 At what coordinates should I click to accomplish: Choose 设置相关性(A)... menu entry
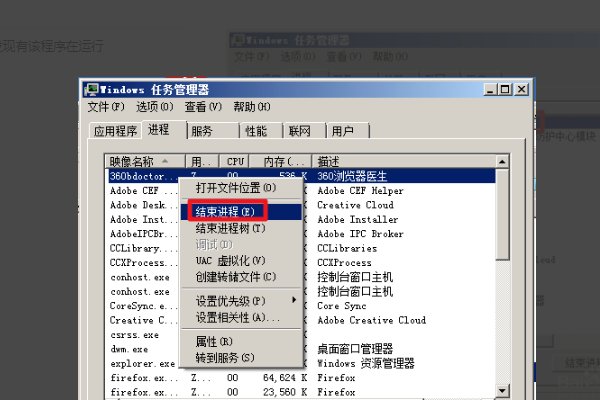pos(241,317)
